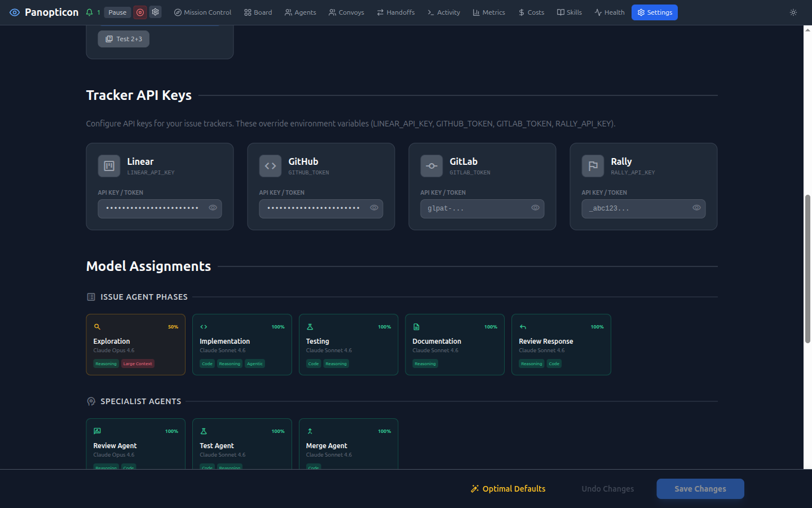The height and width of the screenshot is (508, 812).
Task: Click the red stop target icon
Action: pyautogui.click(x=140, y=12)
